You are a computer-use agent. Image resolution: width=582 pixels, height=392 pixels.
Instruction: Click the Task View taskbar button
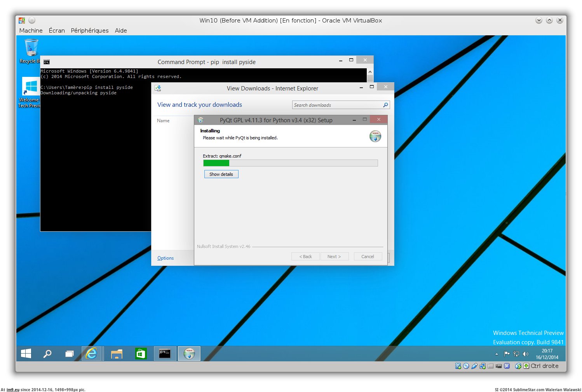pyautogui.click(x=70, y=354)
